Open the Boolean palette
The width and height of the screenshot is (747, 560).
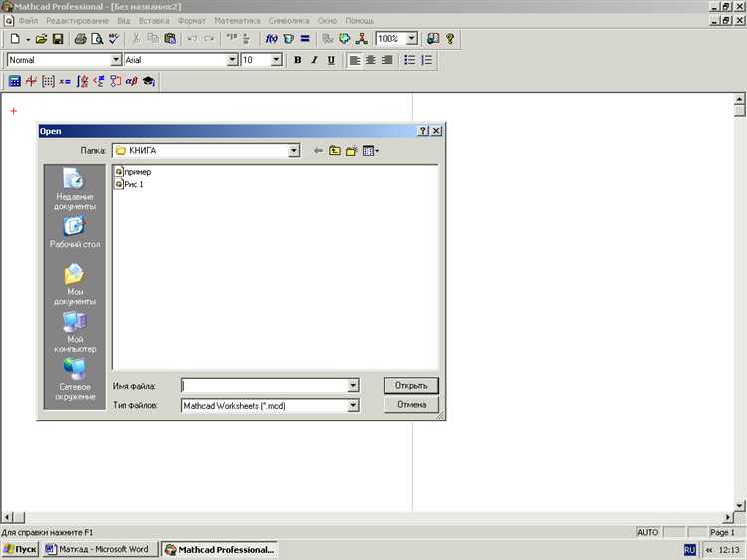99,81
